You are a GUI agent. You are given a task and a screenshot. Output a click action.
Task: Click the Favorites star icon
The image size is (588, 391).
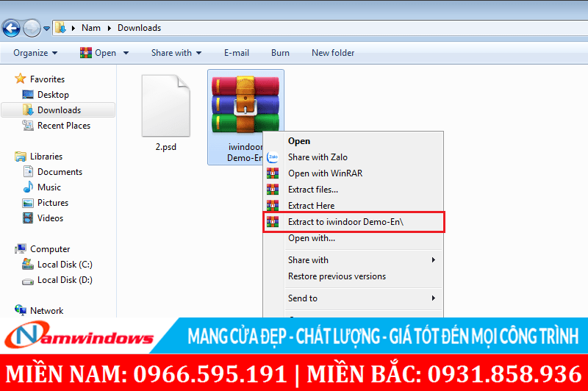(20, 79)
